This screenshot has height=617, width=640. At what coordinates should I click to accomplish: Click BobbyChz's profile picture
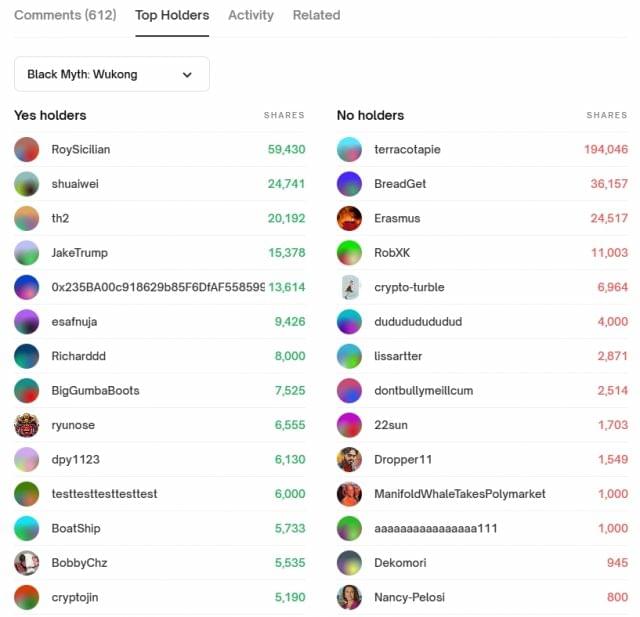point(27,563)
